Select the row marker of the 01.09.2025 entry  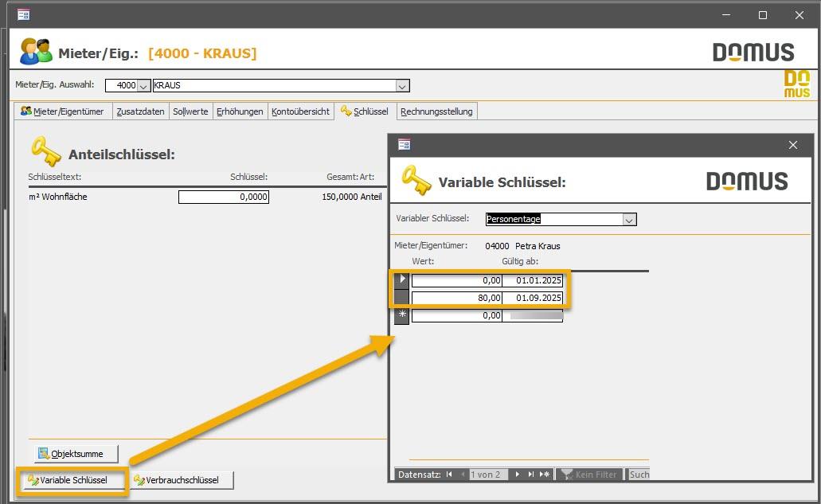coord(401,298)
